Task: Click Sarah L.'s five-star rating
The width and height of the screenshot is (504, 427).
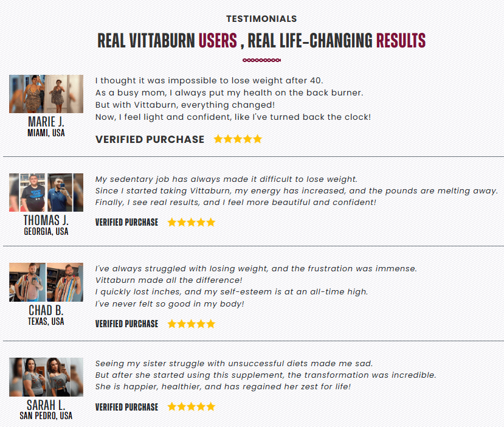Action: tap(192, 407)
